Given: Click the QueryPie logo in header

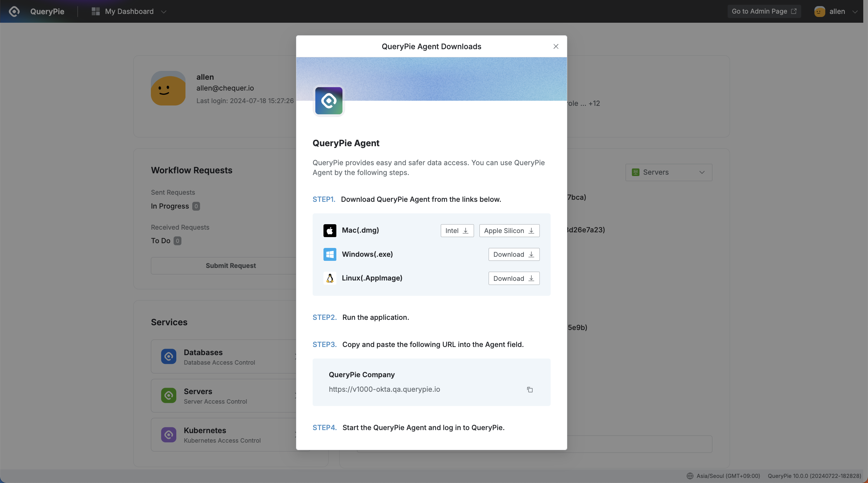Looking at the screenshot, I should coord(14,12).
